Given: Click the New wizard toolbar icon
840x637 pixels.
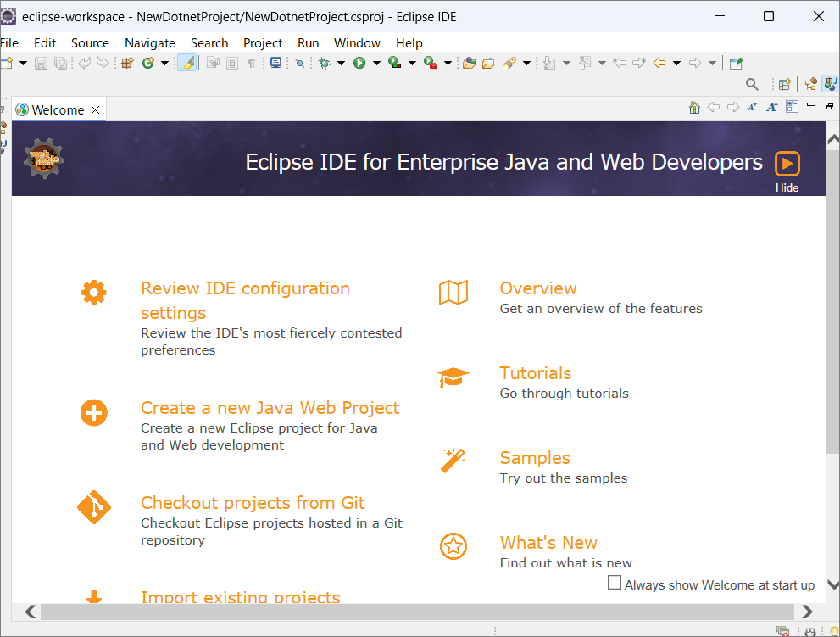Looking at the screenshot, I should pos(7,63).
